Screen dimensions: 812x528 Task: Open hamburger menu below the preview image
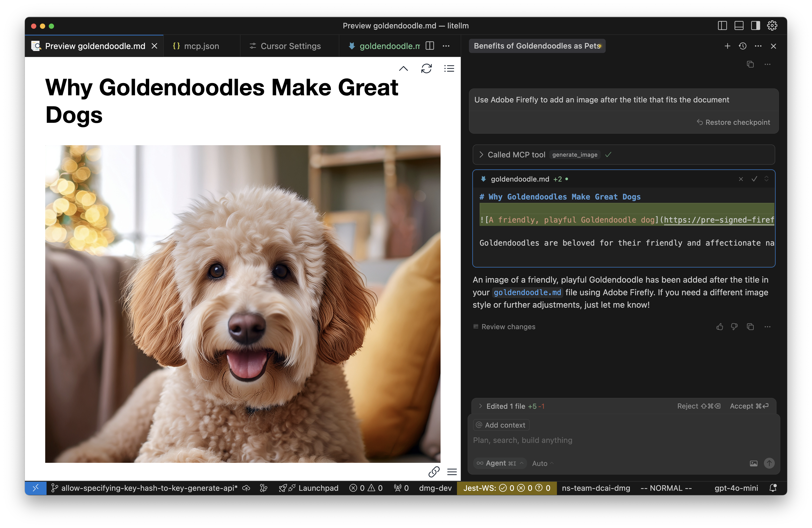pos(452,472)
